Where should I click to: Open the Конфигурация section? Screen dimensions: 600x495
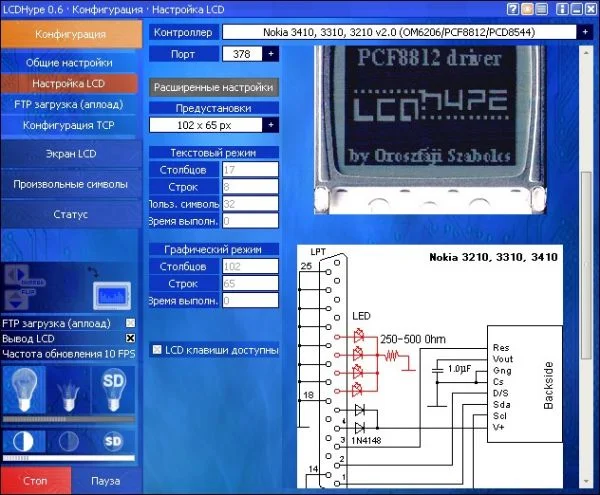tap(71, 34)
